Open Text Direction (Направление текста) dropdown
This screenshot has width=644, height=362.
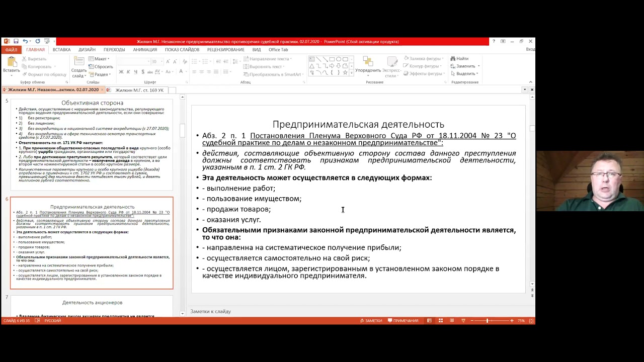point(268,59)
